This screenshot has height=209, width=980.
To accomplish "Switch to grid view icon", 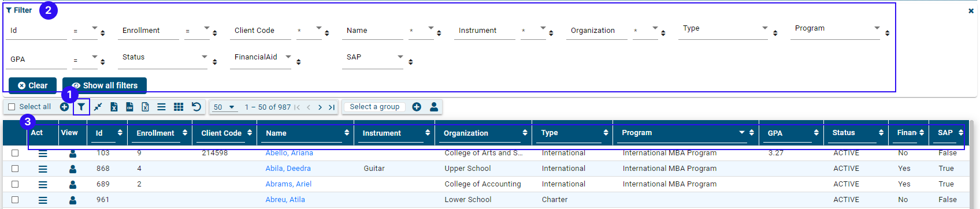I will point(179,107).
